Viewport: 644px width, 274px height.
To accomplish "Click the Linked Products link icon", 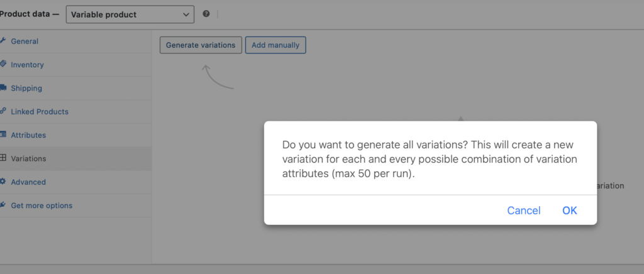I will coord(3,111).
